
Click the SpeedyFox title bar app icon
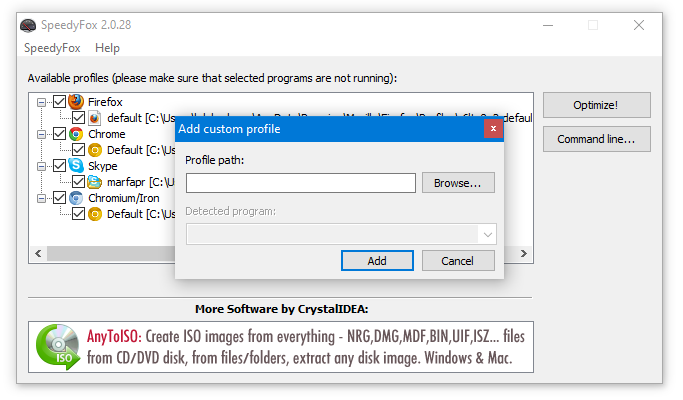(28, 25)
